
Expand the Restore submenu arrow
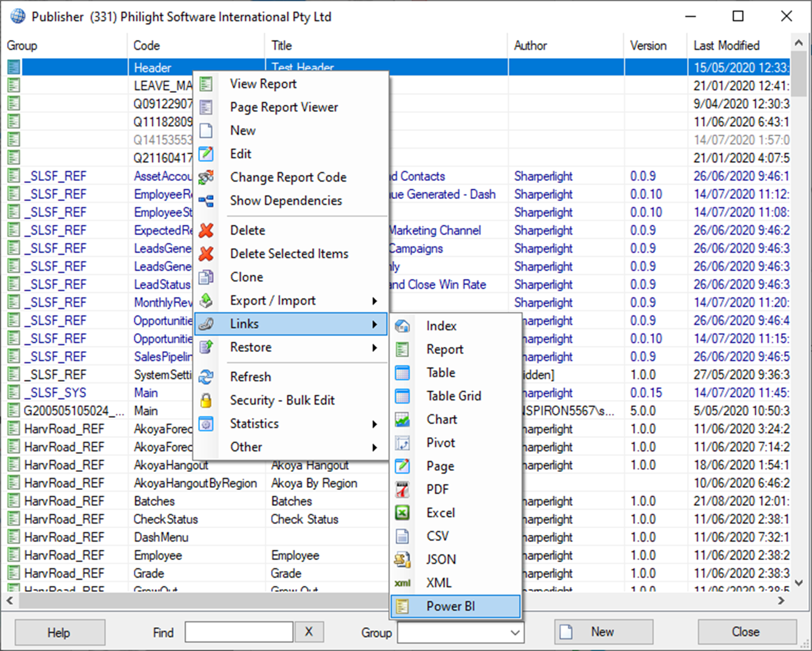(x=374, y=347)
